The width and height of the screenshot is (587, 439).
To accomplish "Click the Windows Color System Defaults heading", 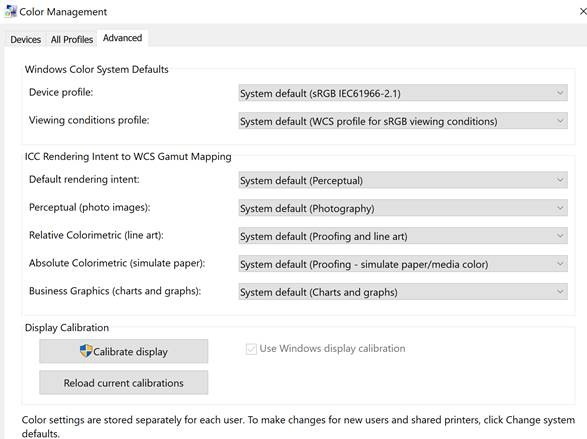I will pyautogui.click(x=97, y=69).
